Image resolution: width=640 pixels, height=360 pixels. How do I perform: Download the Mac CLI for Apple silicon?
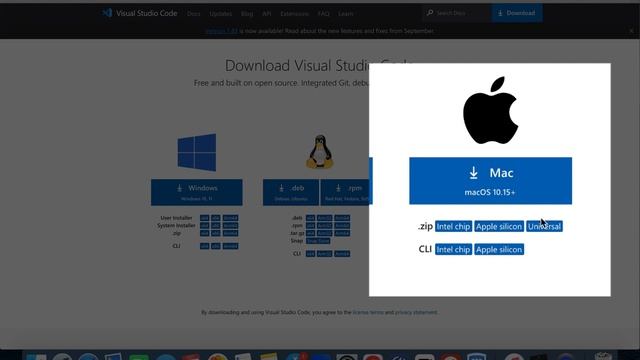pyautogui.click(x=499, y=249)
